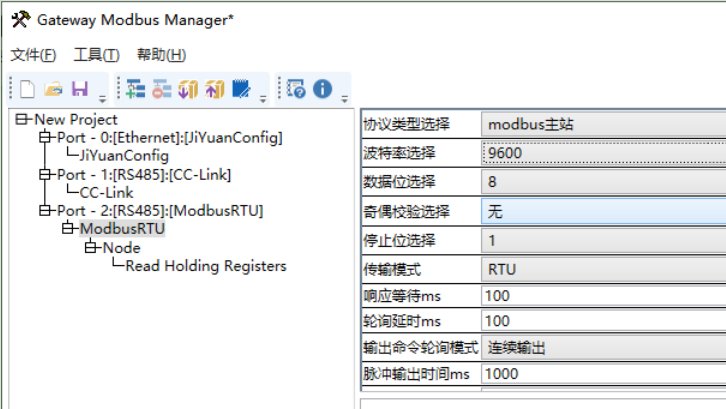Screen dimensions: 726x409
Task: Click the Upload configuration arrow icon
Action: point(214,89)
